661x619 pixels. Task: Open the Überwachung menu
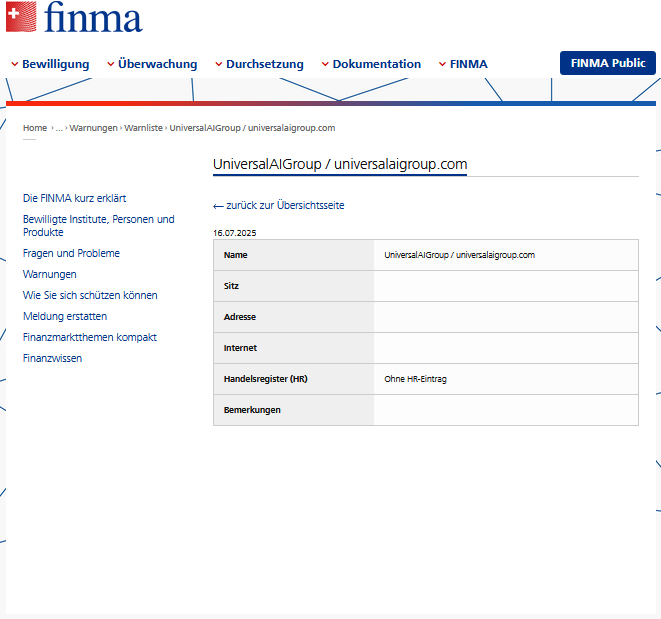point(158,64)
